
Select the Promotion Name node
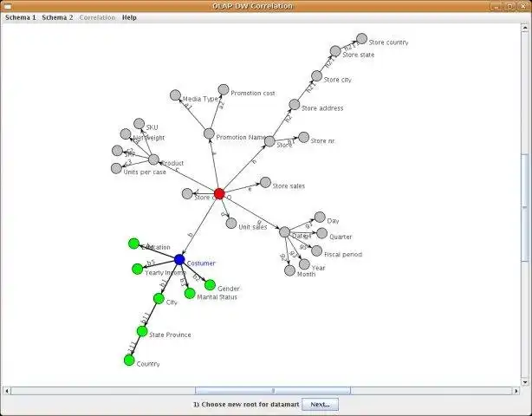coord(209,133)
